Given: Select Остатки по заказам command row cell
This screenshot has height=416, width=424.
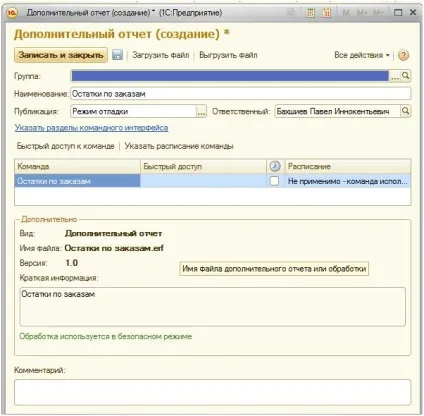Looking at the screenshot, I should pyautogui.click(x=77, y=181).
